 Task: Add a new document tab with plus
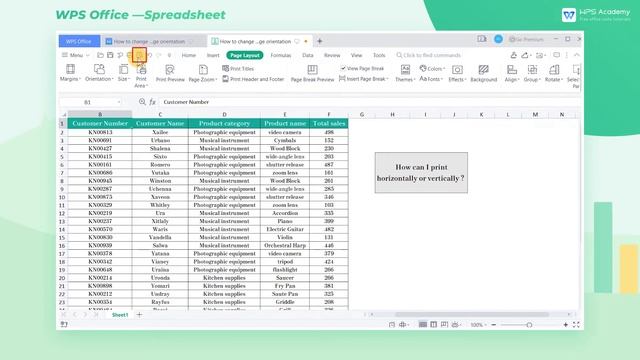click(x=320, y=41)
